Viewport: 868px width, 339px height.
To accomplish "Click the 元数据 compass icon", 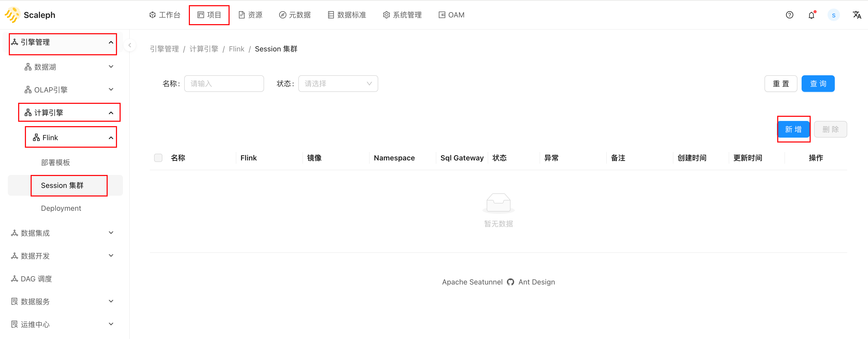I will click(283, 15).
